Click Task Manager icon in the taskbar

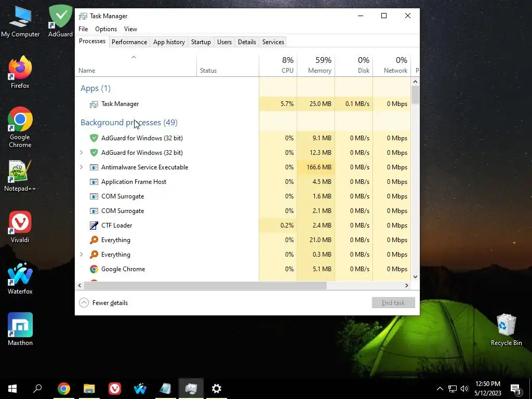click(191, 389)
